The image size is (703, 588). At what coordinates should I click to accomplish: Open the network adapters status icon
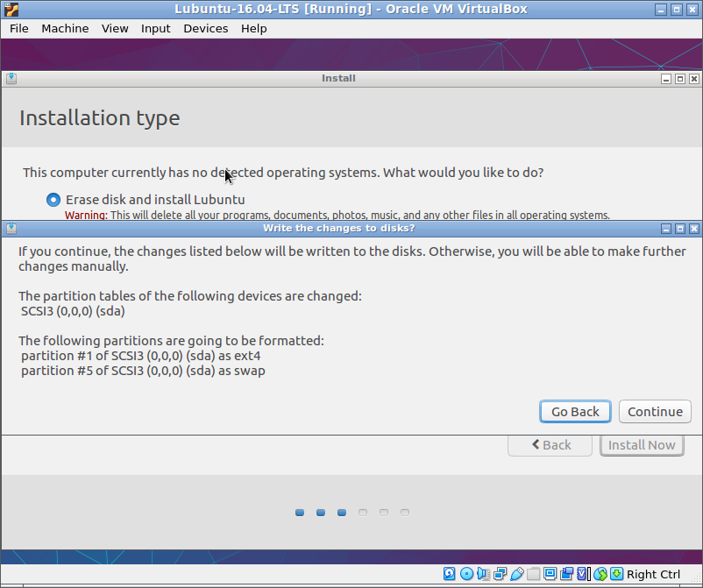click(x=500, y=574)
